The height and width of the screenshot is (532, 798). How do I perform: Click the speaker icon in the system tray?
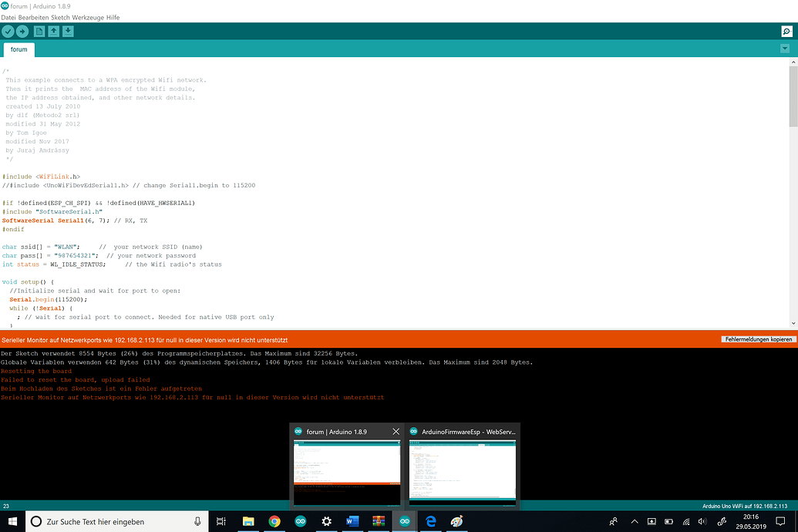click(x=702, y=521)
